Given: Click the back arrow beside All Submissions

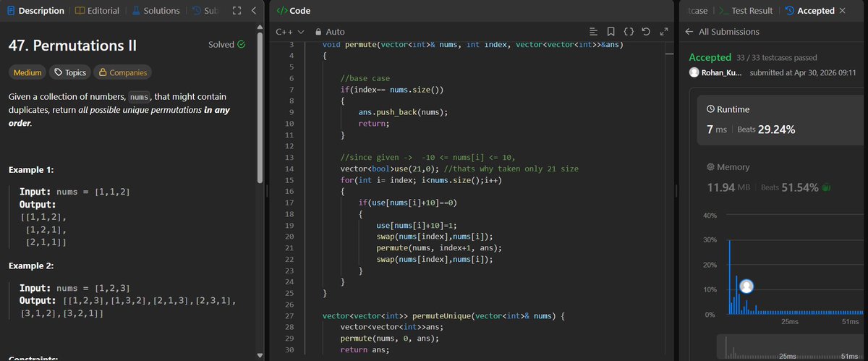Looking at the screenshot, I should tap(689, 32).
